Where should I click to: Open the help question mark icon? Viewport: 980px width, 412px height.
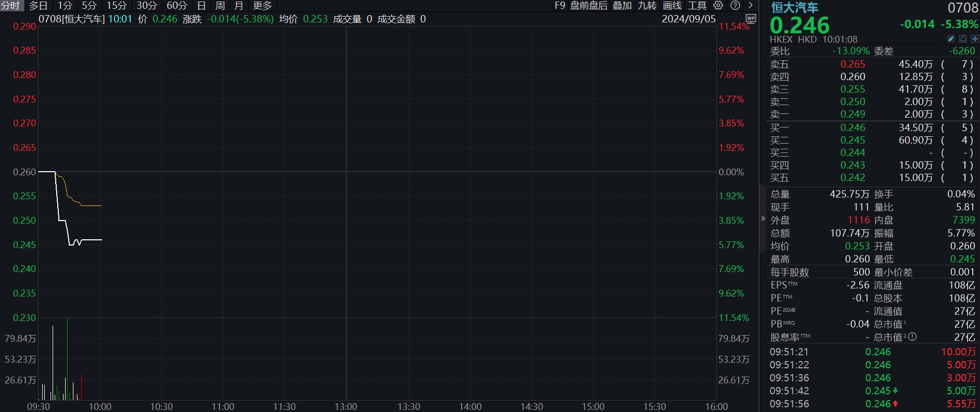(x=735, y=6)
